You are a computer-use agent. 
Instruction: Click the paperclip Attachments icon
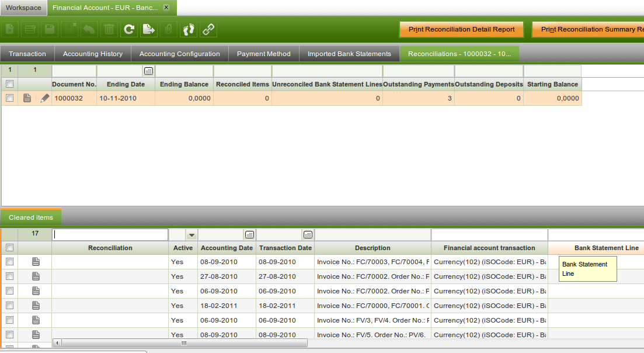pos(168,29)
